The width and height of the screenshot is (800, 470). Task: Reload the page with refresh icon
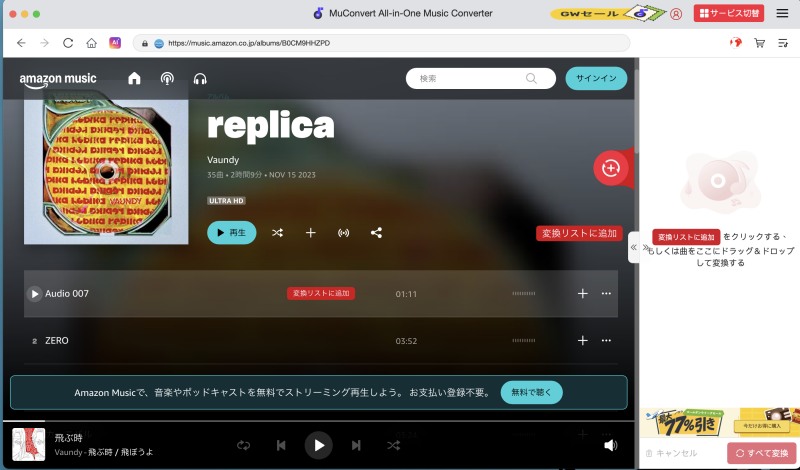click(68, 43)
